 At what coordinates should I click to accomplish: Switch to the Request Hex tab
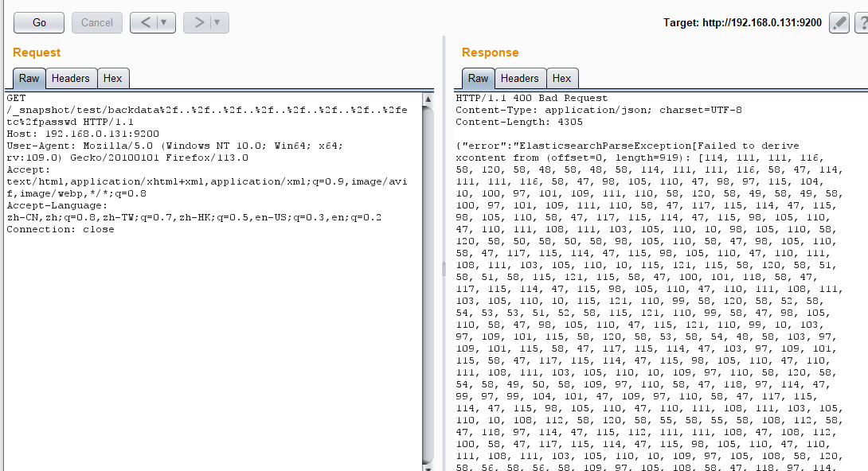tap(113, 79)
